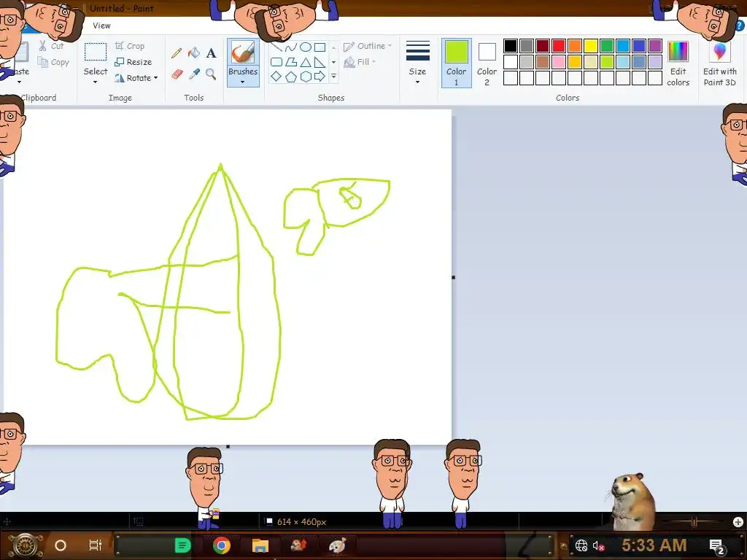Activate the Text tool
The width and height of the screenshot is (747, 560).
click(211, 52)
